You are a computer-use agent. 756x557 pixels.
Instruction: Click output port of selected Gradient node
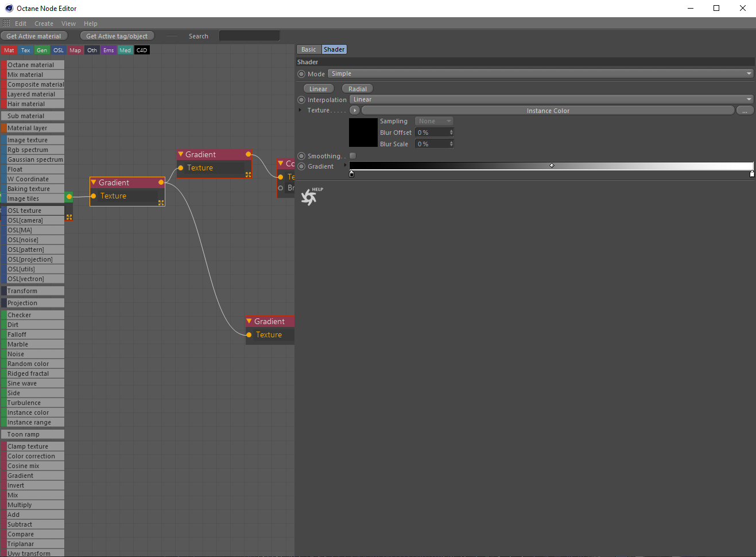(161, 182)
